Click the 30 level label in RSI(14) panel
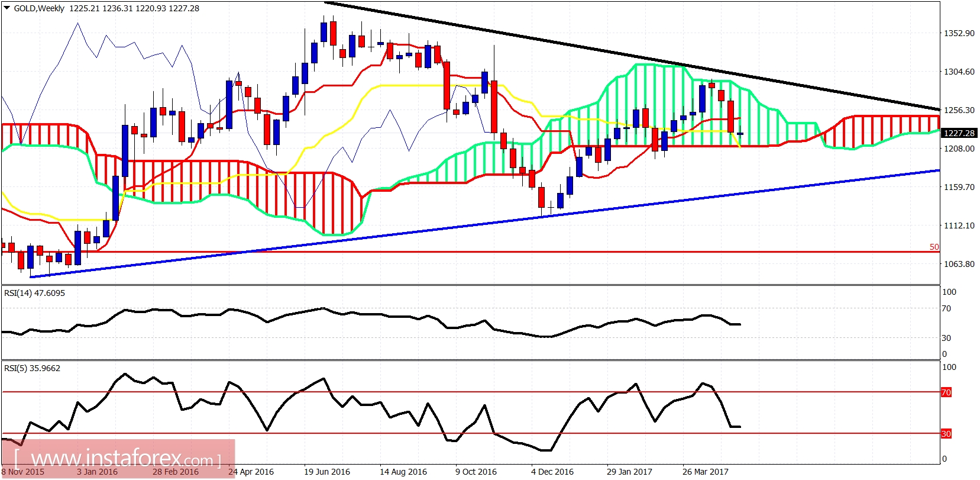 pyautogui.click(x=947, y=338)
